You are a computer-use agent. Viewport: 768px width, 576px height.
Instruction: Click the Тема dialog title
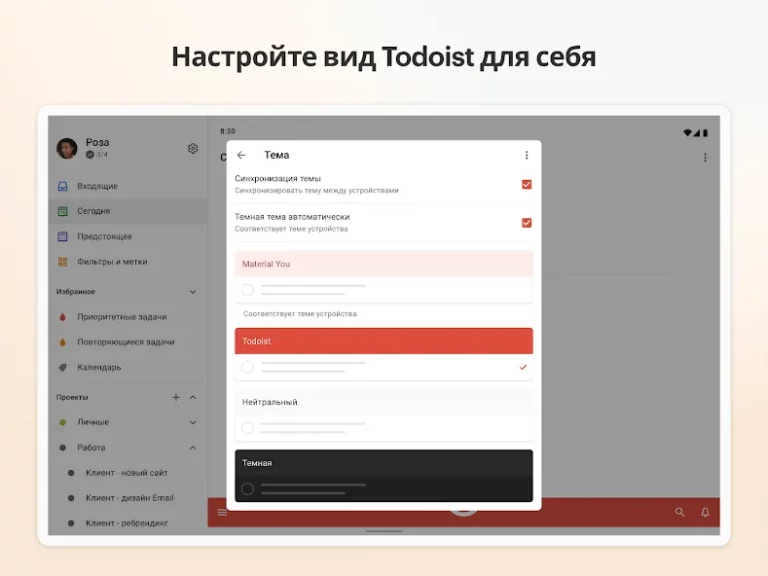pyautogui.click(x=277, y=155)
